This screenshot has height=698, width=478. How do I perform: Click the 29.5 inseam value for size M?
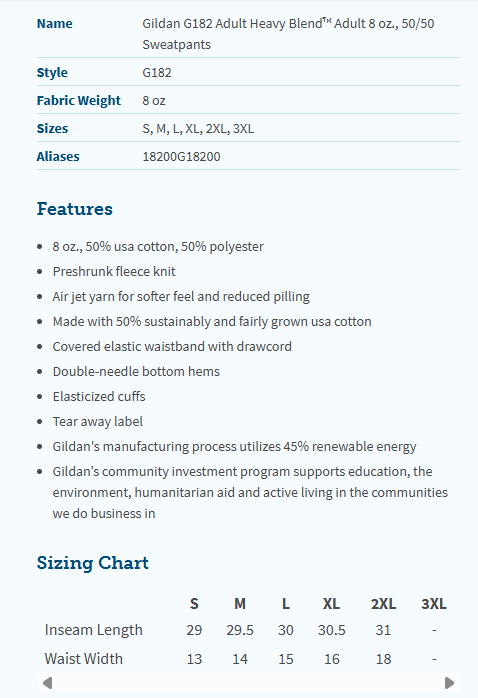(x=240, y=630)
